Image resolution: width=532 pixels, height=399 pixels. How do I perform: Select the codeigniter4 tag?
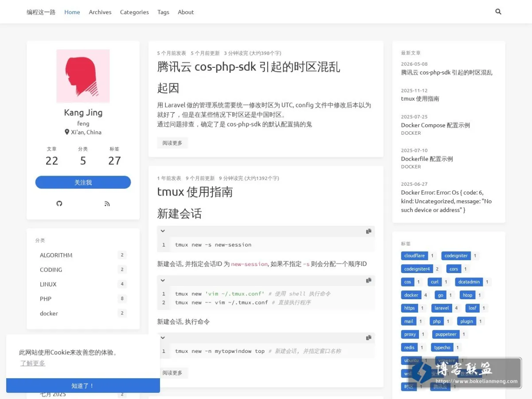pos(417,269)
